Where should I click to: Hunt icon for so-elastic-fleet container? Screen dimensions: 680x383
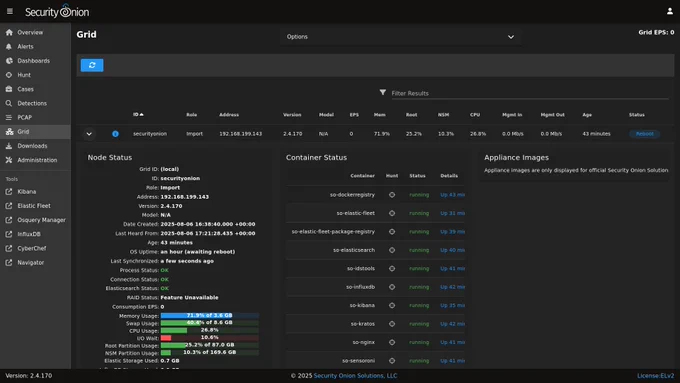pyautogui.click(x=392, y=213)
